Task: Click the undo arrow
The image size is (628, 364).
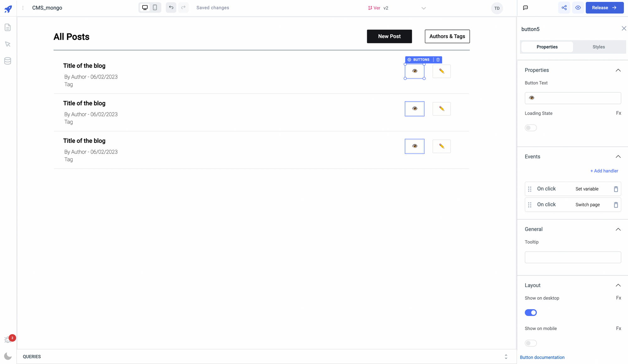Action: pyautogui.click(x=171, y=8)
